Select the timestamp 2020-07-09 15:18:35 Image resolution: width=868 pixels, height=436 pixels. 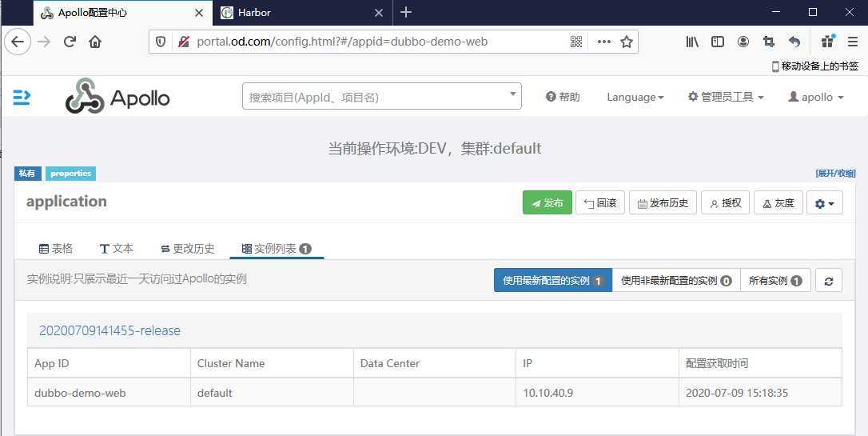tap(761, 393)
